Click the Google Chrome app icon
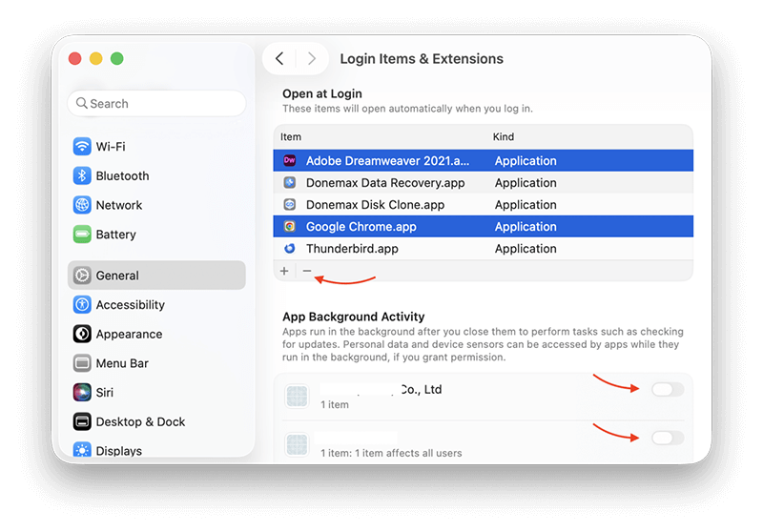 [290, 226]
